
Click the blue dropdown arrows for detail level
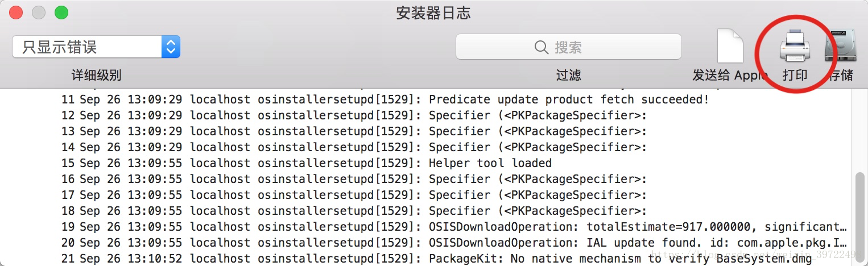tap(171, 47)
